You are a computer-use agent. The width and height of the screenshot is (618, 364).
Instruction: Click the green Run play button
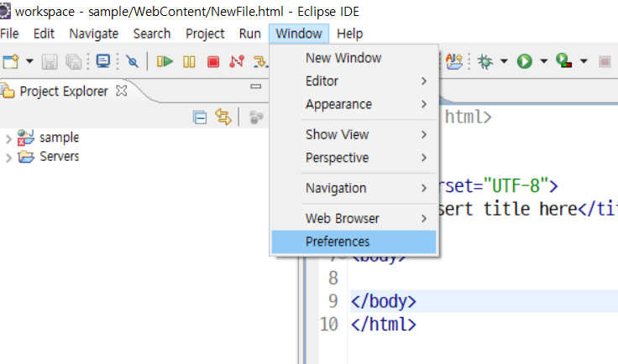(525, 61)
